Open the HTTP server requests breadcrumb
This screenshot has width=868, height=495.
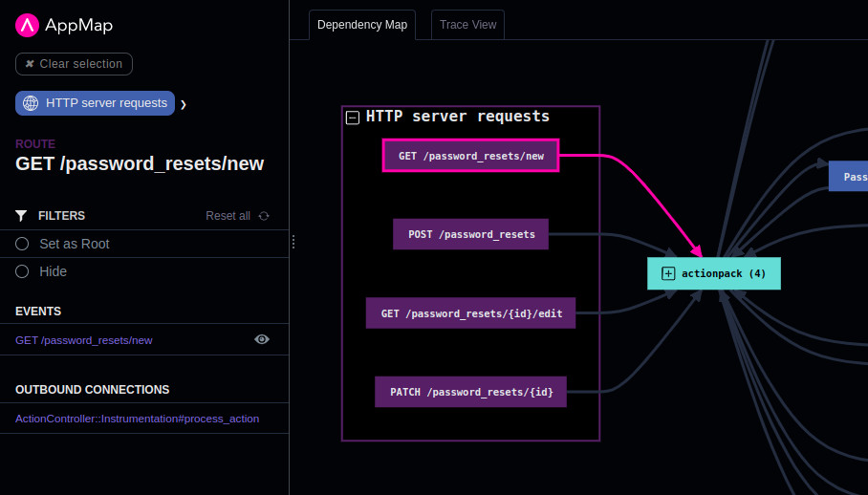click(x=96, y=103)
